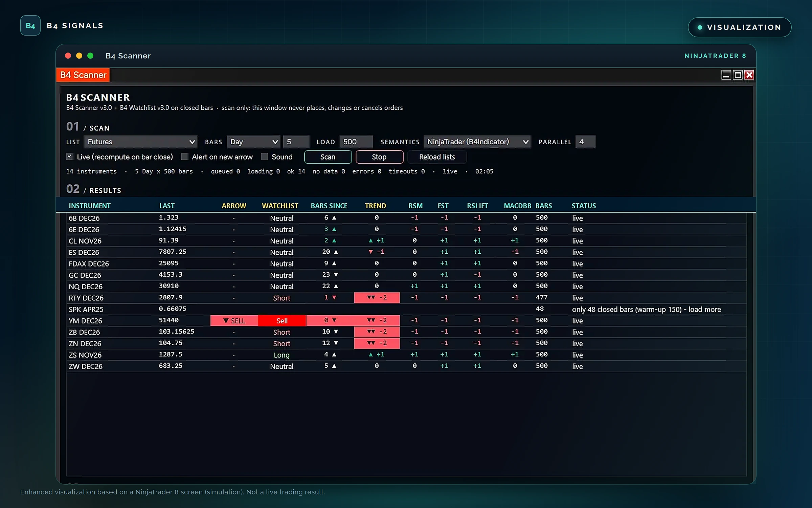
Task: Select the ZW DEC26 instrument row
Action: [406, 366]
